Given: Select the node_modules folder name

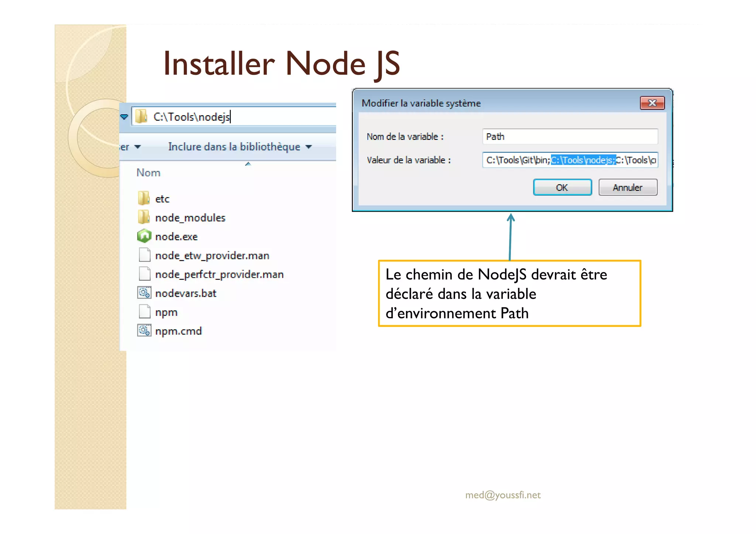Looking at the screenshot, I should (x=190, y=218).
